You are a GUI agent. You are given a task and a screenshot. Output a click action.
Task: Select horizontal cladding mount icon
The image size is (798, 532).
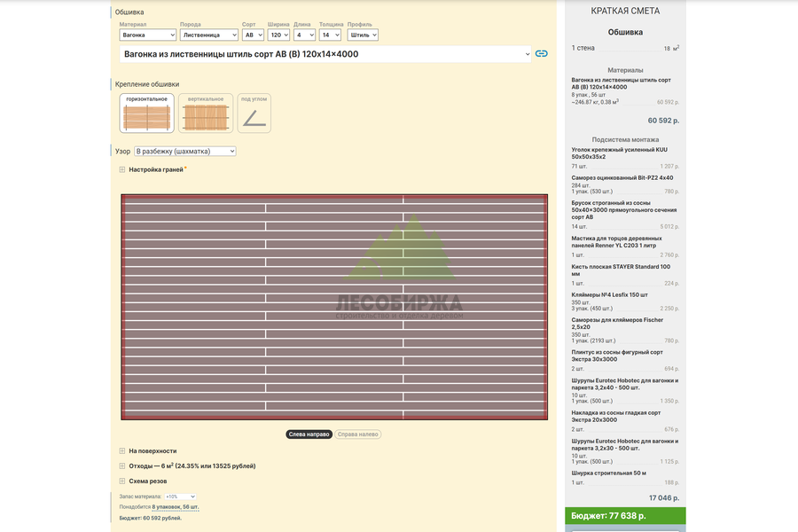147,113
